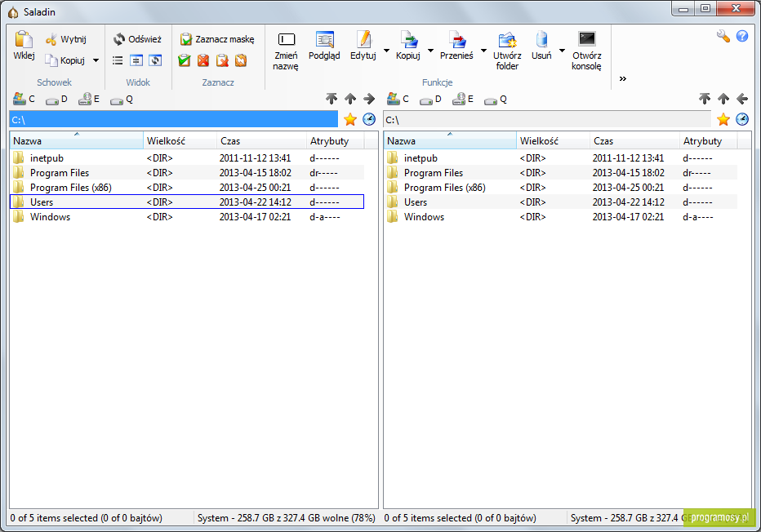Viewport: 761px width, 532px height.
Task: Click the orange arrows invert selection icon
Action: pyautogui.click(x=241, y=60)
